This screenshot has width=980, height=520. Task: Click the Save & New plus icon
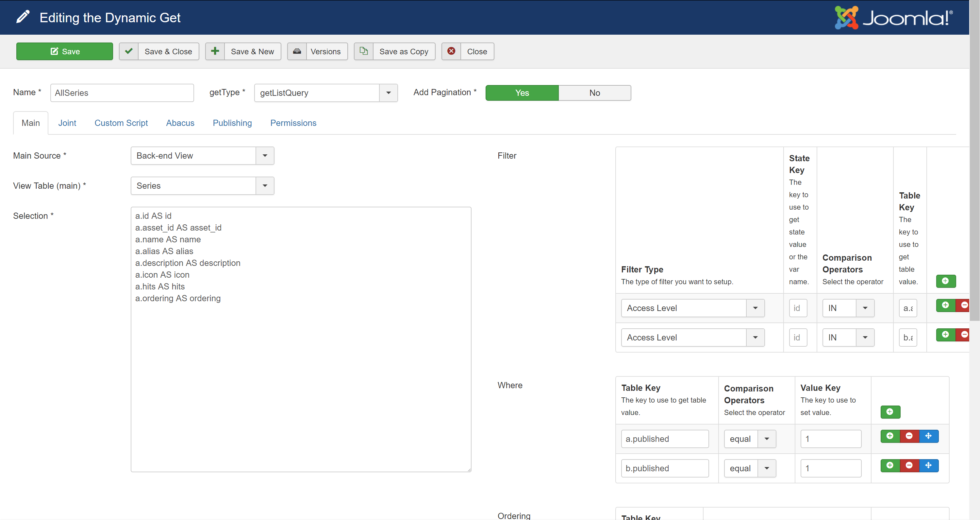[215, 51]
